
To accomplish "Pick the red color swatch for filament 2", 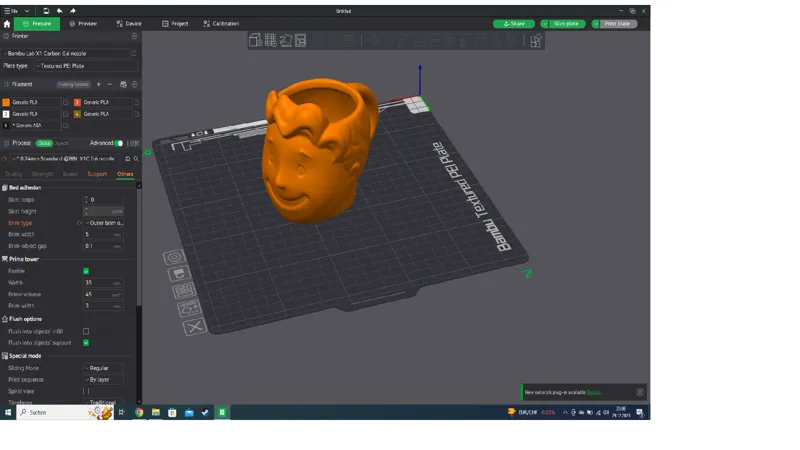I will pos(77,102).
